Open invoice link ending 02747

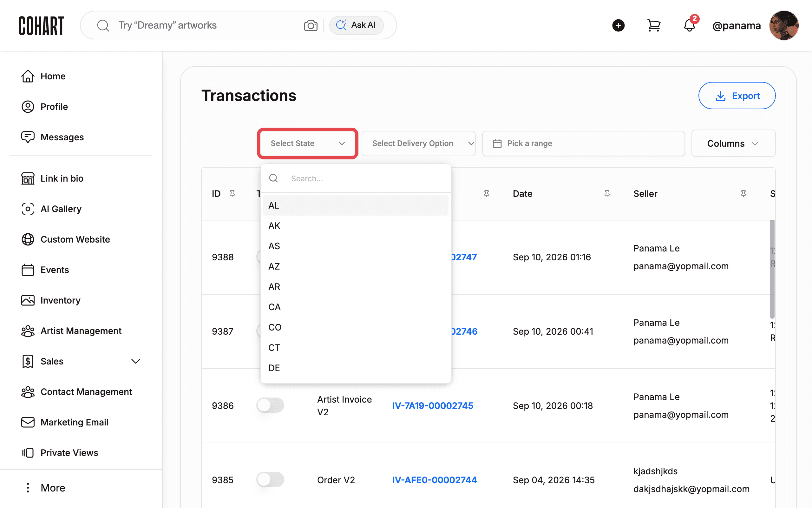(x=464, y=257)
